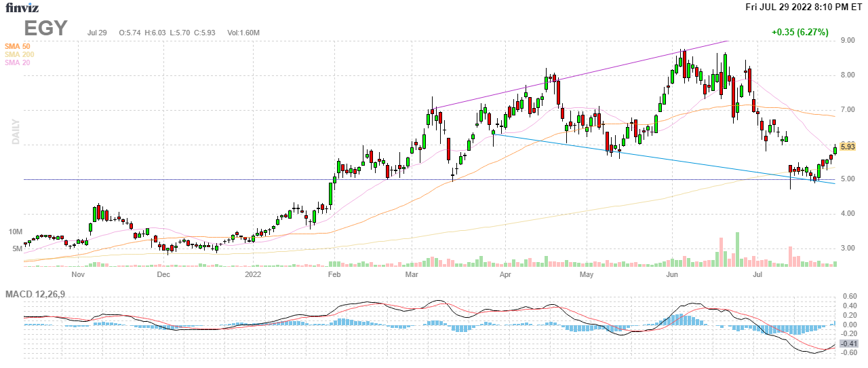The height and width of the screenshot is (368, 868).
Task: Click the DAILY timeframe label
Action: (x=16, y=131)
